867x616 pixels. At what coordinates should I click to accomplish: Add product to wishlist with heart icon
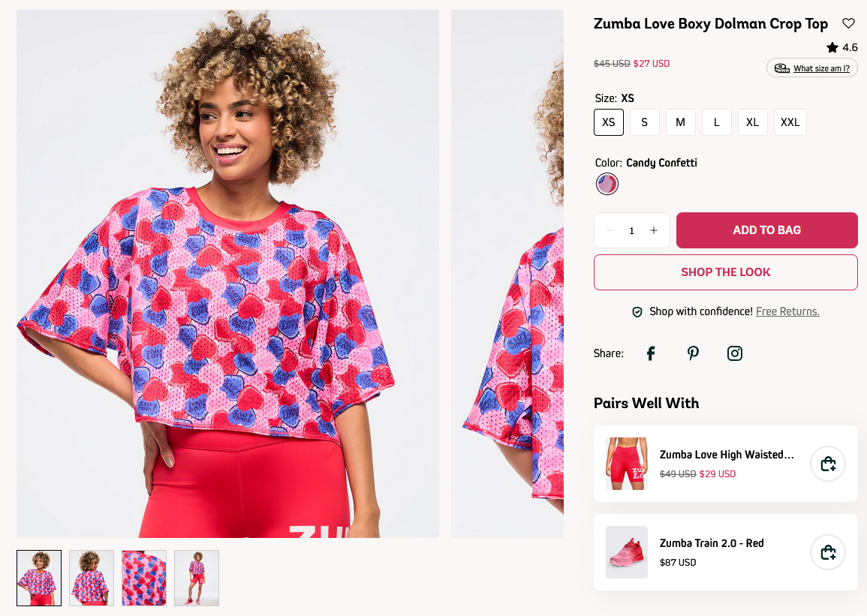[x=848, y=23]
